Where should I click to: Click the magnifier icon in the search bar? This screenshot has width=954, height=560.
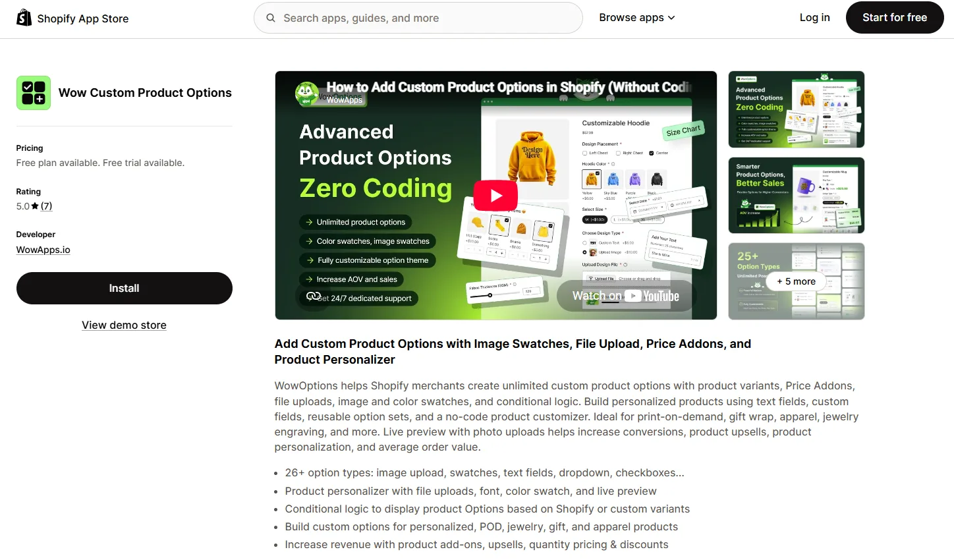[271, 18]
